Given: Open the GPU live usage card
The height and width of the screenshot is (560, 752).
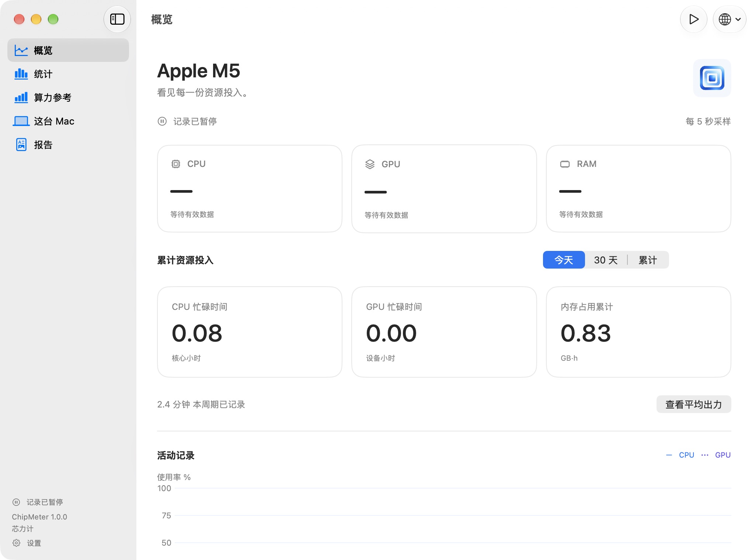Looking at the screenshot, I should click(444, 189).
